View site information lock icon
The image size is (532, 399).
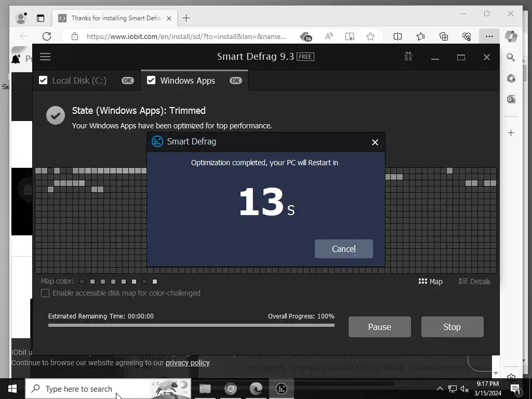[x=75, y=36]
